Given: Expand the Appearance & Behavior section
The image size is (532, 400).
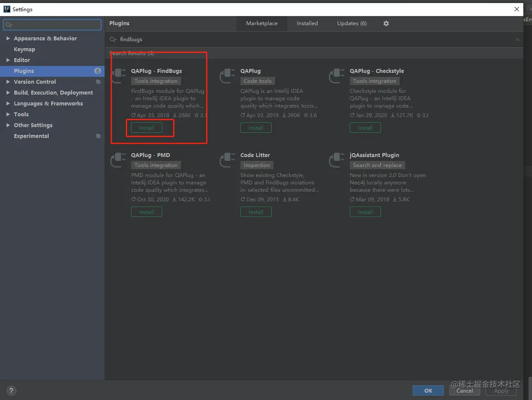Looking at the screenshot, I should 8,39.
